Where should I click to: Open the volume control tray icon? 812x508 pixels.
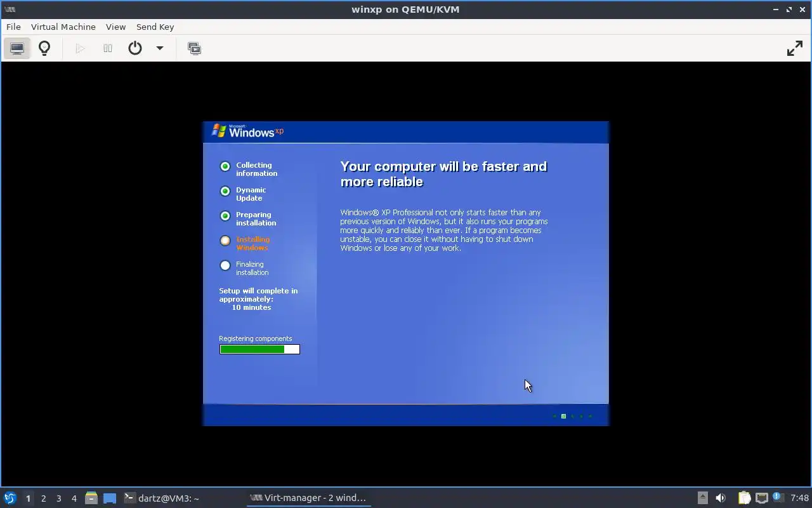(720, 498)
